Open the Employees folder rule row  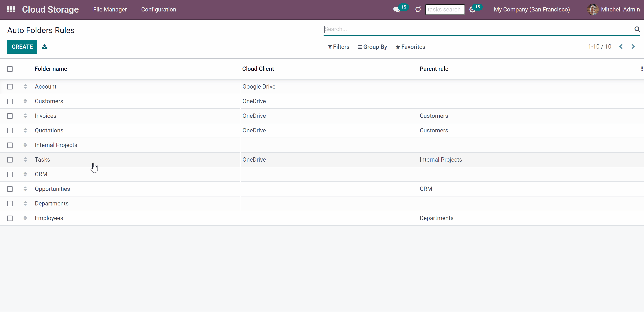tap(322, 218)
